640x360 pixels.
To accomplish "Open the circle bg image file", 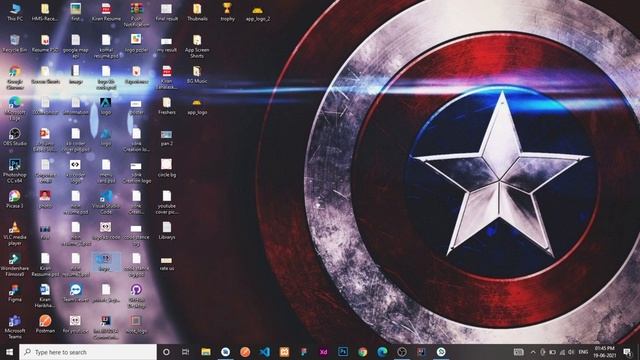I will point(167,168).
